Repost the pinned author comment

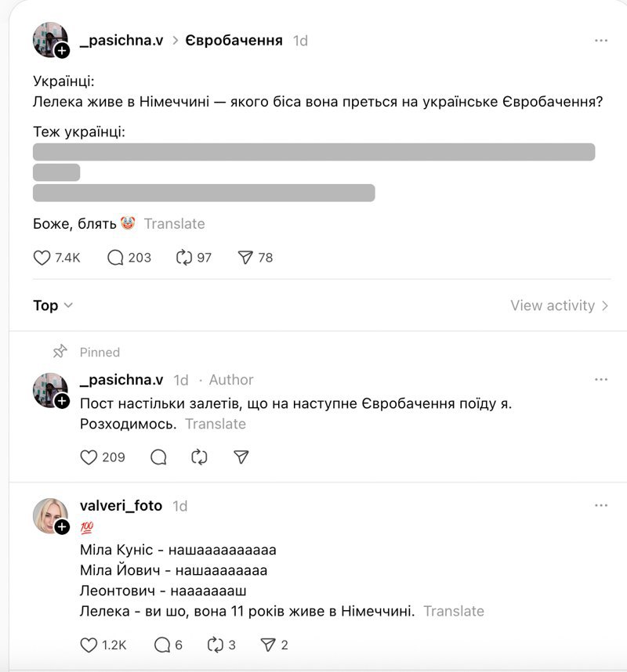(x=199, y=457)
